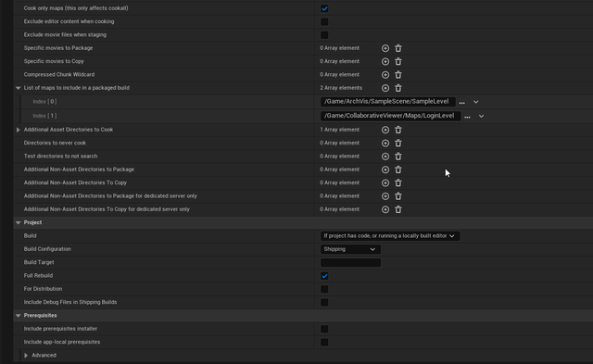The height and width of the screenshot is (364, 593).
Task: Collapse the Prerequisites section
Action: [19, 315]
